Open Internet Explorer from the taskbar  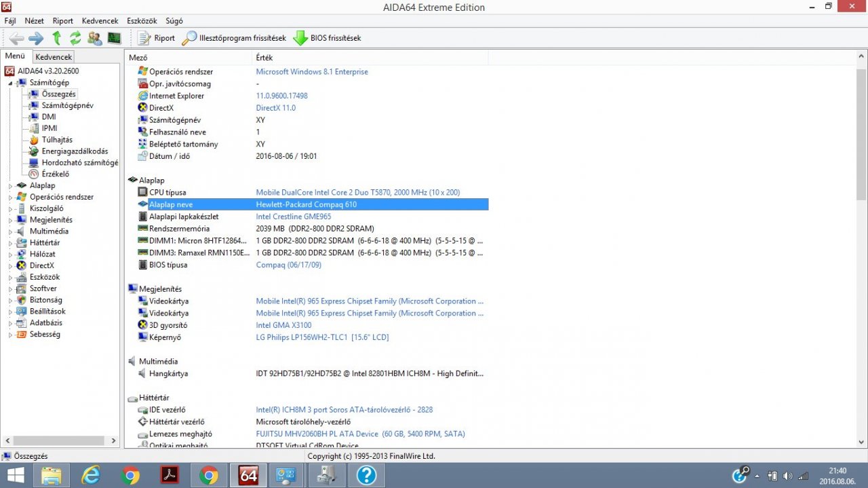coord(91,475)
